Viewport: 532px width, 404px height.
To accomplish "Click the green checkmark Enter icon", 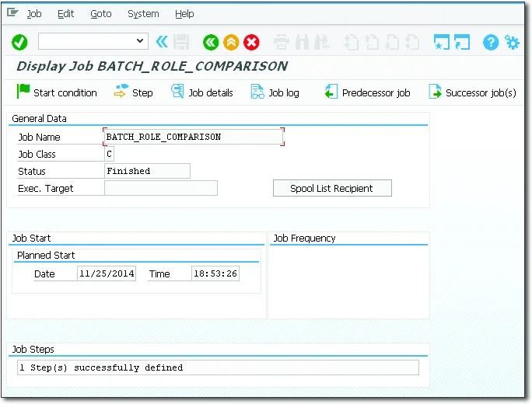I will pos(19,43).
